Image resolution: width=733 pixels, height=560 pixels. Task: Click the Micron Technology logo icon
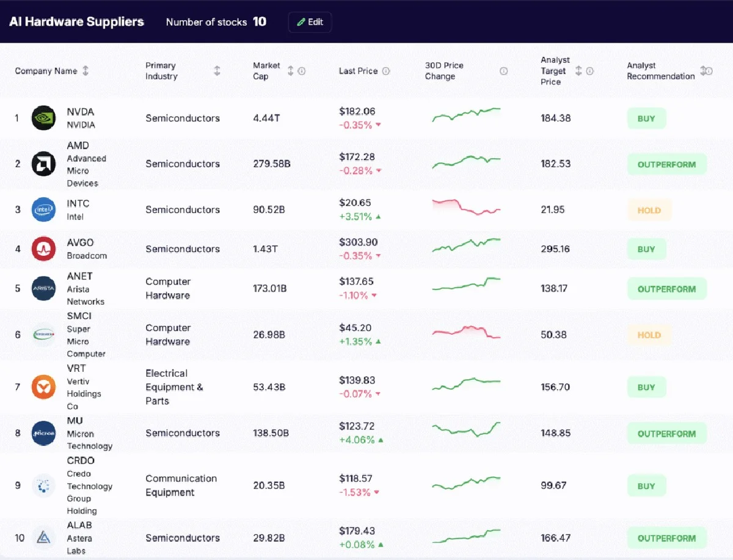(x=43, y=433)
